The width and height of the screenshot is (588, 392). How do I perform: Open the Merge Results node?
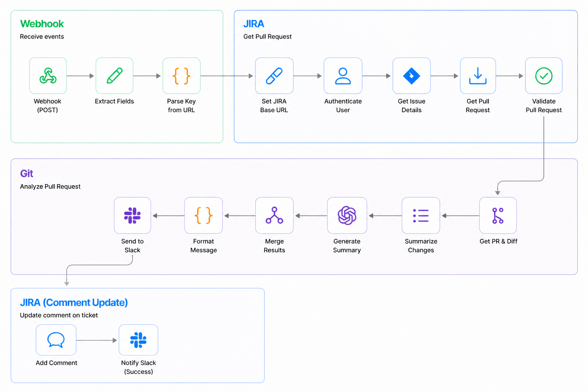[274, 216]
